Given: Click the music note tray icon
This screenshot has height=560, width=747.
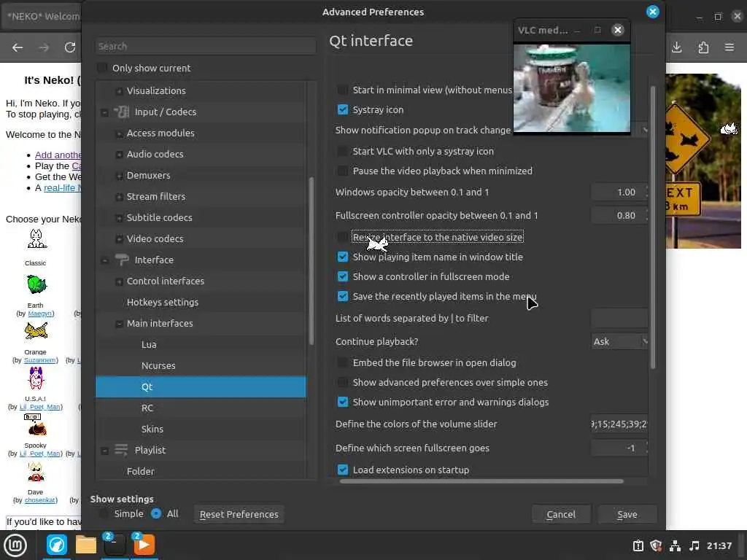Looking at the screenshot, I should (x=694, y=545).
